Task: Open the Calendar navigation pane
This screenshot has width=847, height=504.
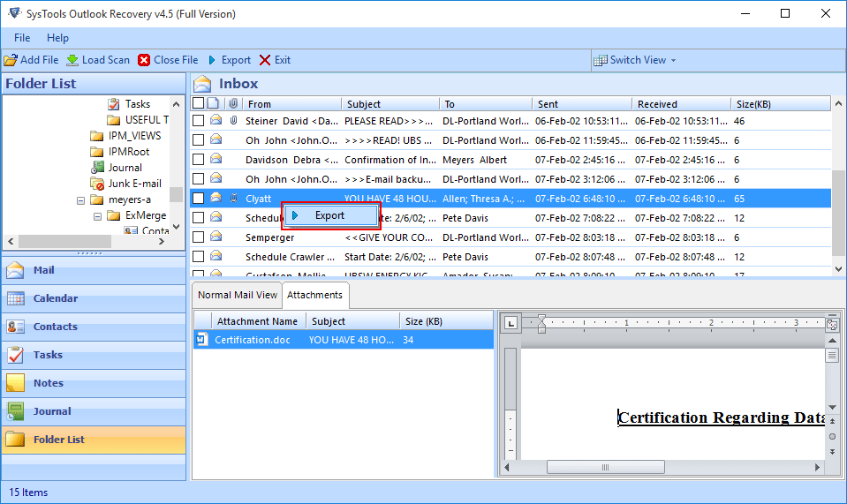Action: point(94,297)
